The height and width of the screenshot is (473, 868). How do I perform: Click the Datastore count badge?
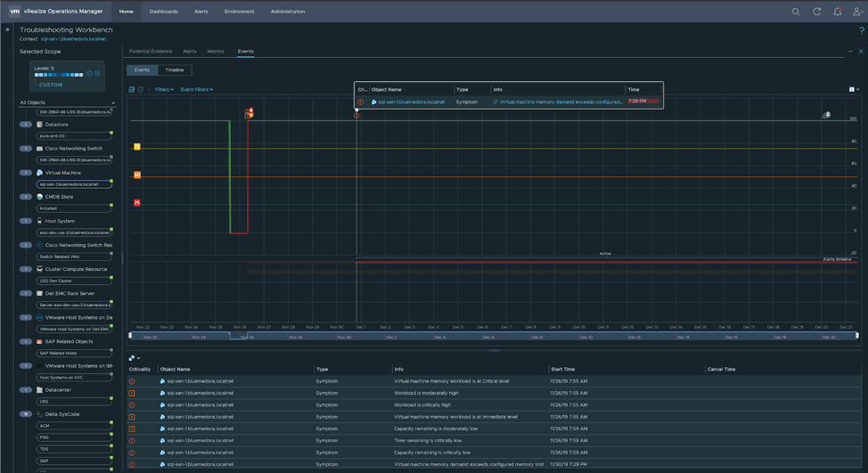pyautogui.click(x=26, y=125)
